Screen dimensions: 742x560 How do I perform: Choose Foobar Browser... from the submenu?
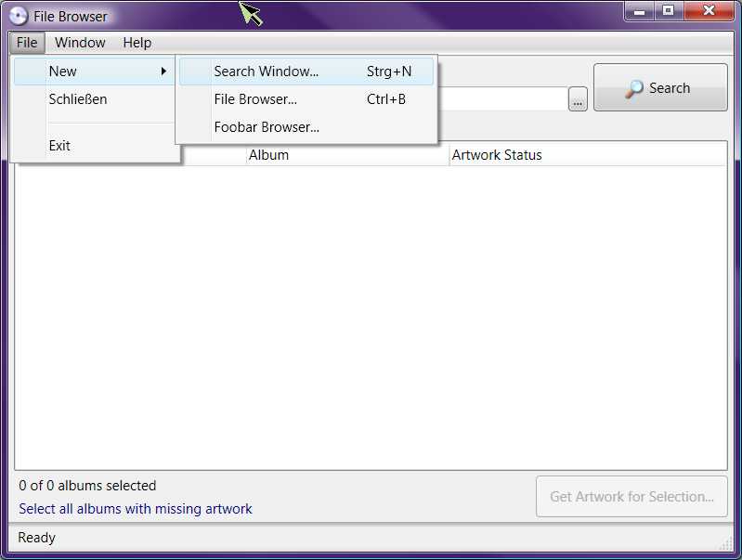(306, 127)
